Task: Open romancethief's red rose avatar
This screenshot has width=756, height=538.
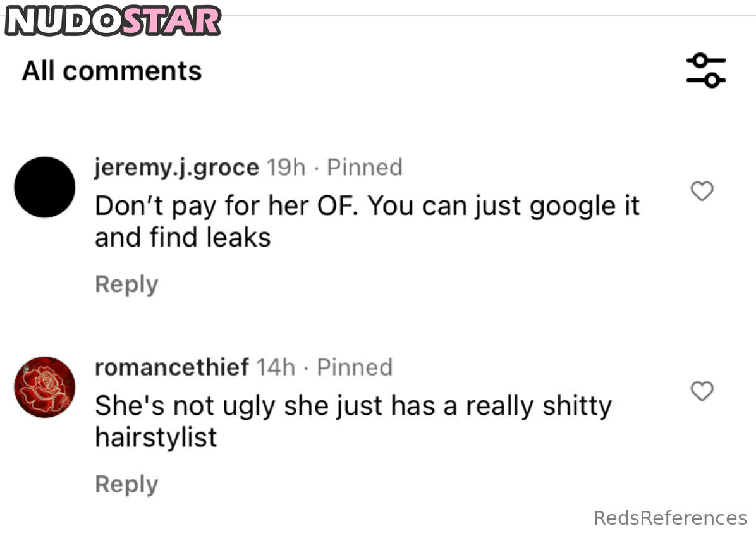Action: [44, 387]
